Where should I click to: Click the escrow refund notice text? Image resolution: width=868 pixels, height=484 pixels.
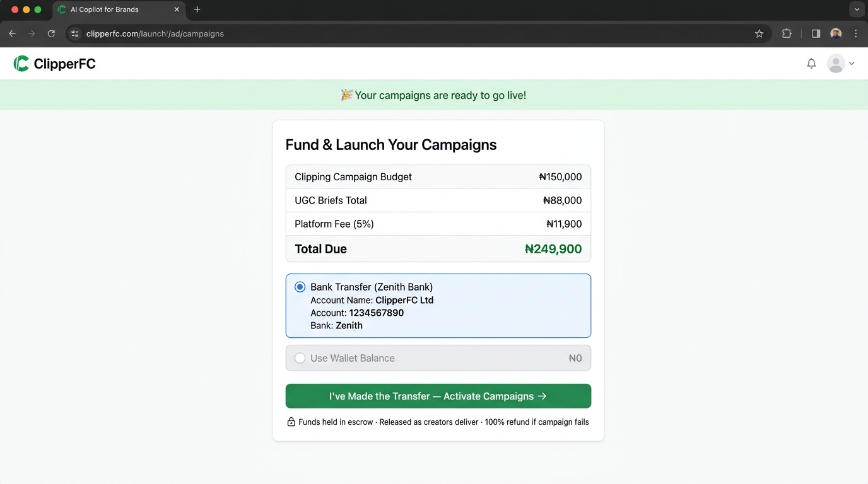click(x=443, y=422)
